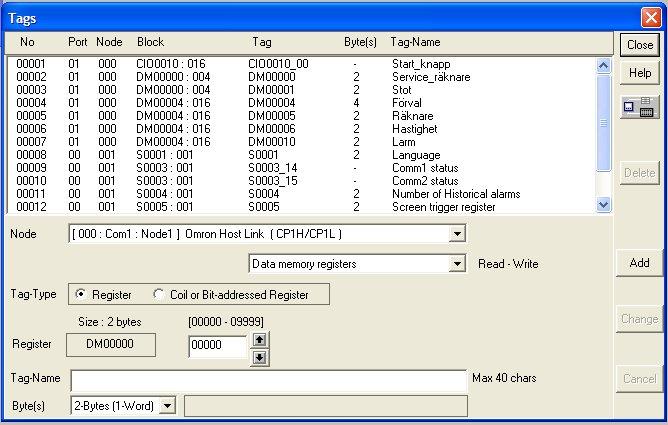The width and height of the screenshot is (668, 425).
Task: Click the Help button
Action: 639,73
